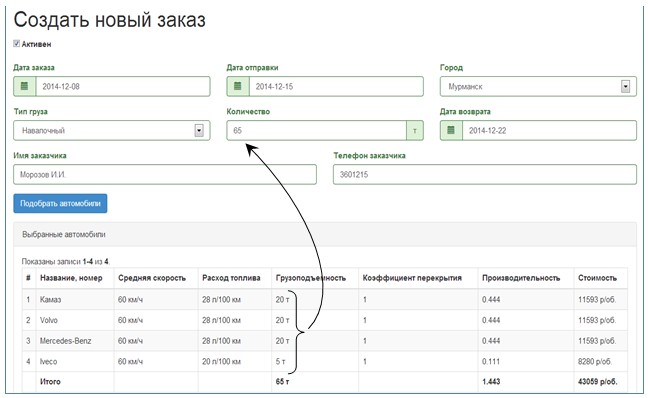Click the т unit addon of Количество
The width and height of the screenshot is (648, 398).
[415, 131]
